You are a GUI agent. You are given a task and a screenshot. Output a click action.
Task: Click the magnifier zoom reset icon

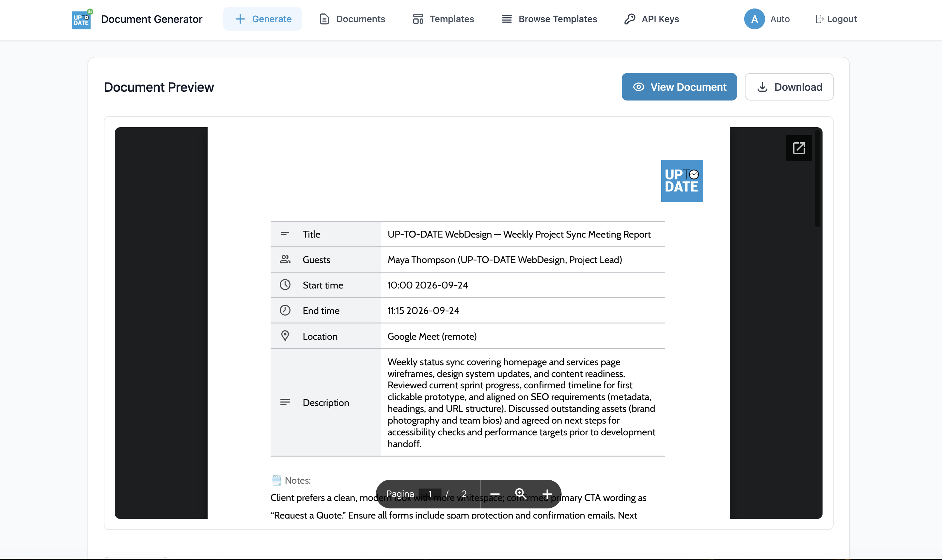(520, 494)
